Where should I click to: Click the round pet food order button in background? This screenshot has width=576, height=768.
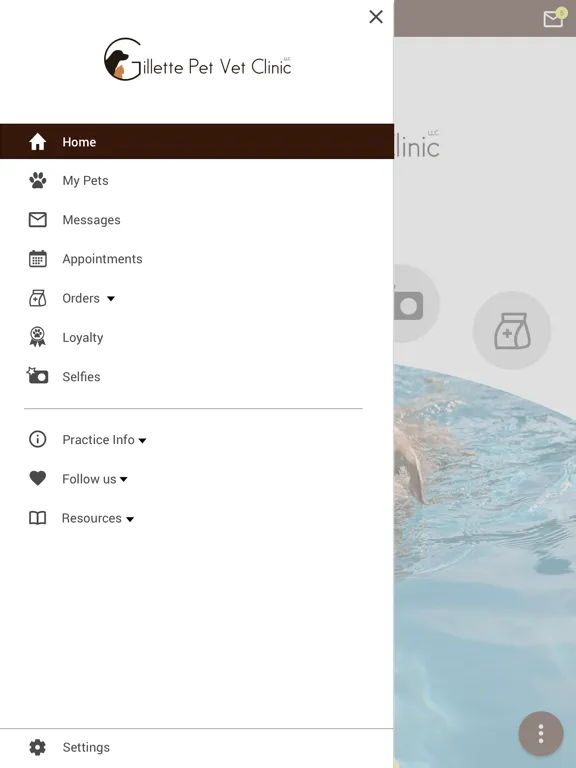[512, 330]
